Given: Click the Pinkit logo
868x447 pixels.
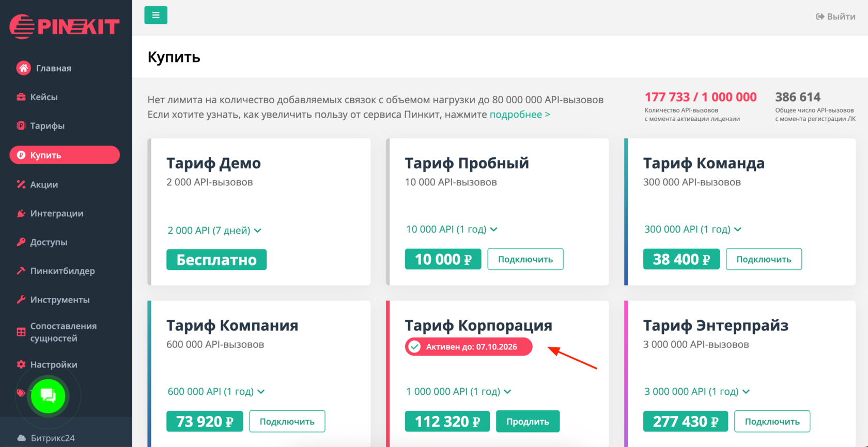Looking at the screenshot, I should click(65, 26).
